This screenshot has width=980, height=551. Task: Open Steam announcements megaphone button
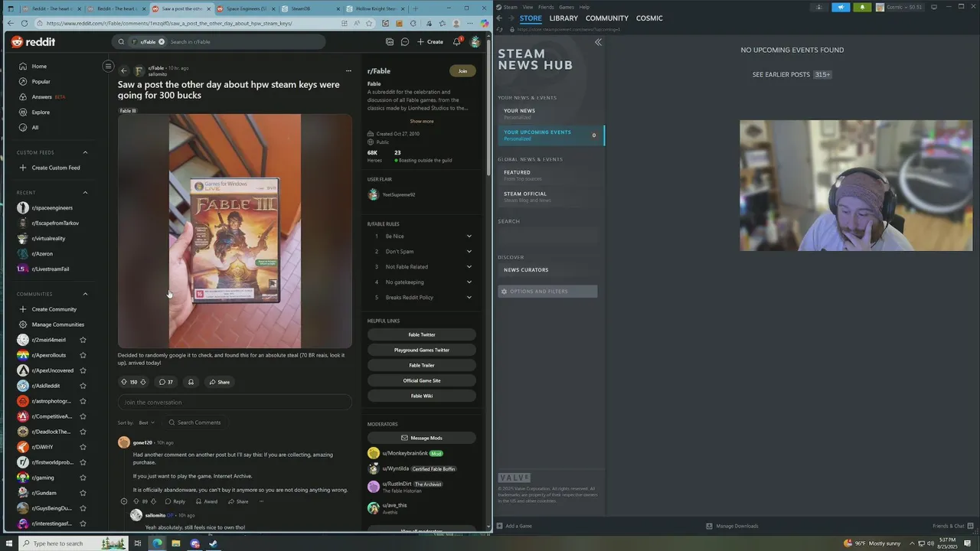[x=841, y=7]
